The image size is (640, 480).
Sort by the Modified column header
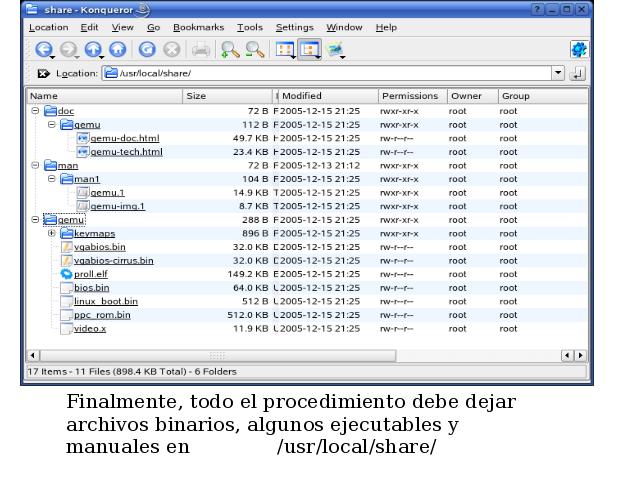point(329,96)
